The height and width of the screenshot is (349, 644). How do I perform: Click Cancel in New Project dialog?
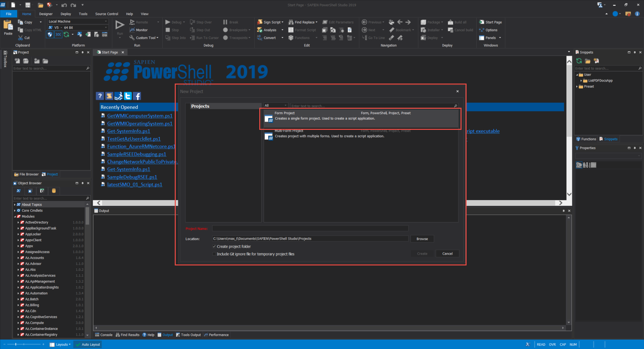(447, 253)
